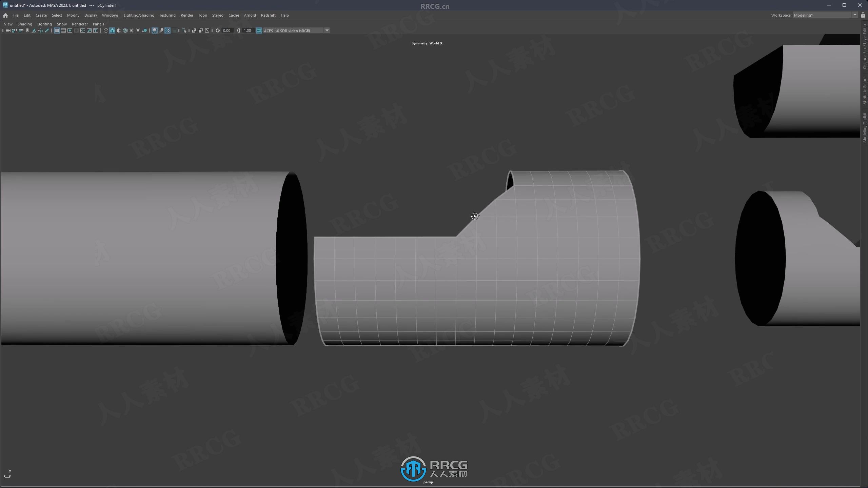
Task: Click the Gamma value field 1.00
Action: coord(248,30)
